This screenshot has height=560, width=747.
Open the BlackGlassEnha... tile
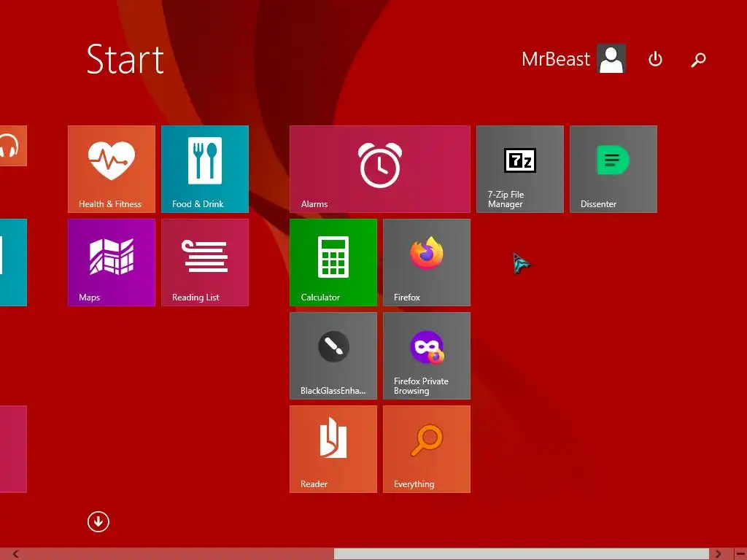point(333,356)
